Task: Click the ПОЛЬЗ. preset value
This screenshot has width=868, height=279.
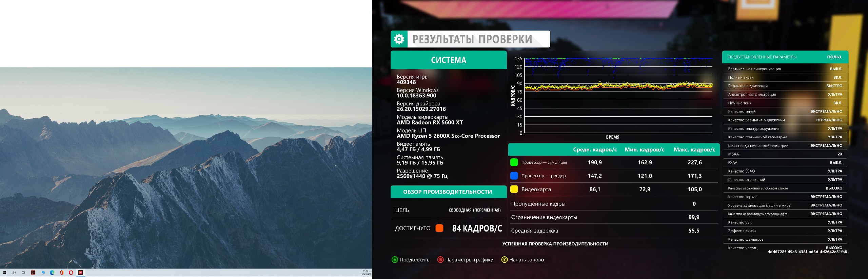Action: tap(834, 57)
